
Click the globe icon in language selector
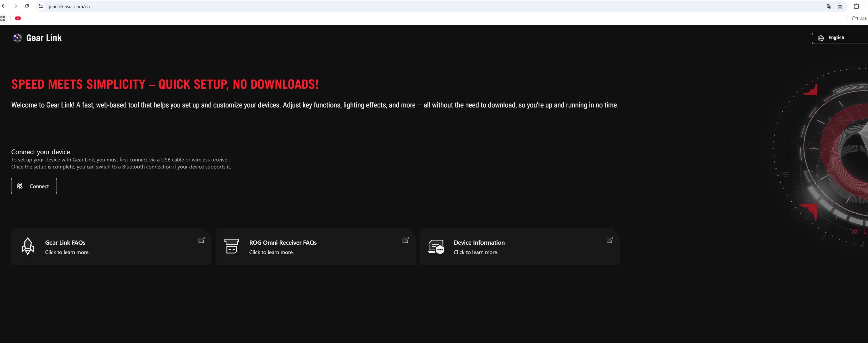[821, 38]
